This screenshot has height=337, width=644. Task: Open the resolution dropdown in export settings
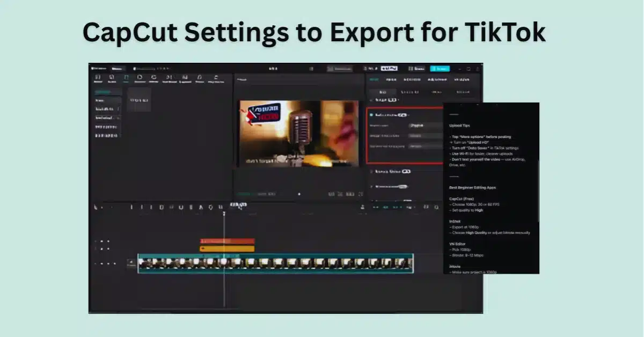coord(417,126)
